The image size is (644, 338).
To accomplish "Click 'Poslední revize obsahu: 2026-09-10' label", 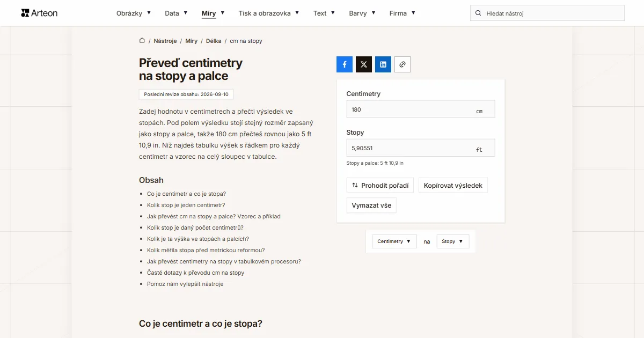I will click(186, 94).
